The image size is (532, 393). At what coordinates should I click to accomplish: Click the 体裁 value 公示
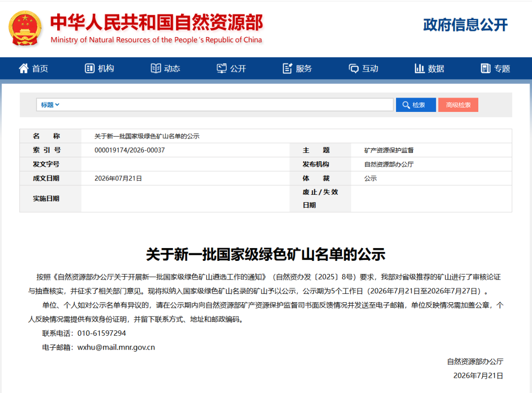370,179
